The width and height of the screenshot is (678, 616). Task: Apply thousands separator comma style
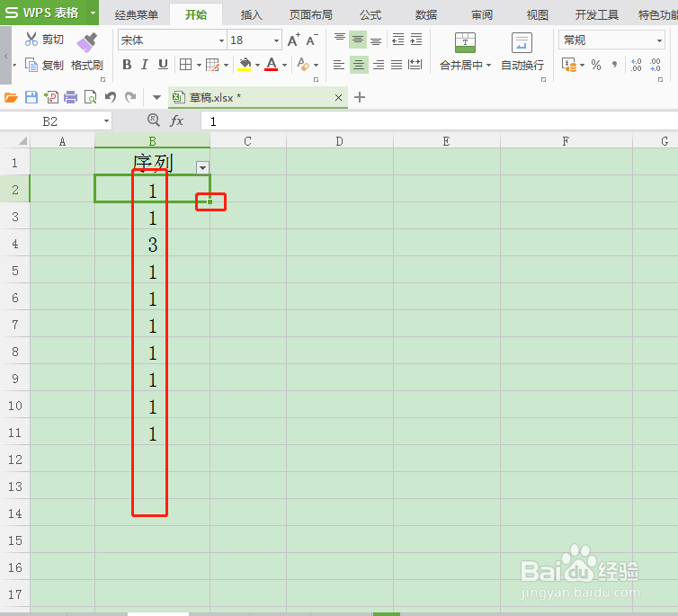(x=614, y=65)
